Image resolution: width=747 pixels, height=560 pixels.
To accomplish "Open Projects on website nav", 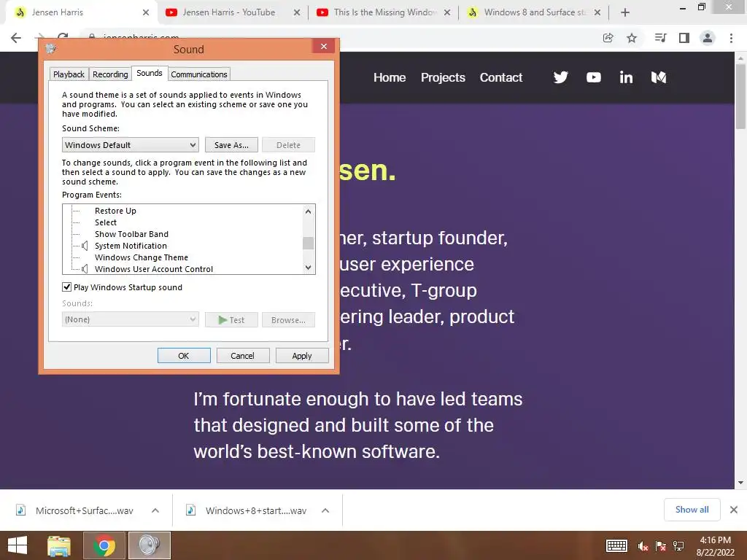I will click(443, 77).
